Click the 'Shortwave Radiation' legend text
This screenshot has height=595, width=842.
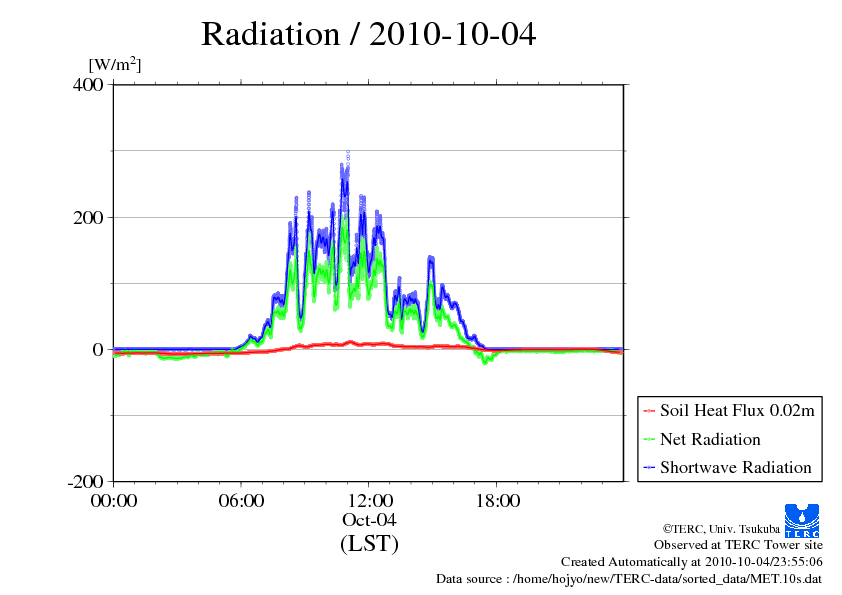click(736, 467)
